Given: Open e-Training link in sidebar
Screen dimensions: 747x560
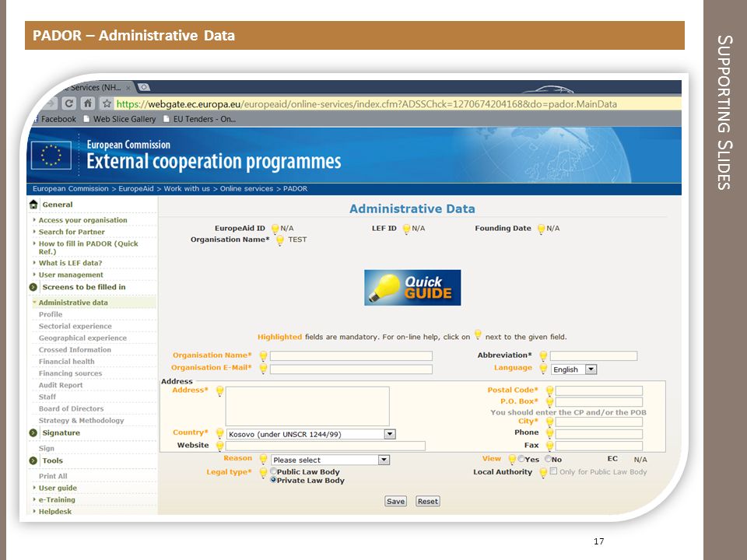Looking at the screenshot, I should 57,499.
